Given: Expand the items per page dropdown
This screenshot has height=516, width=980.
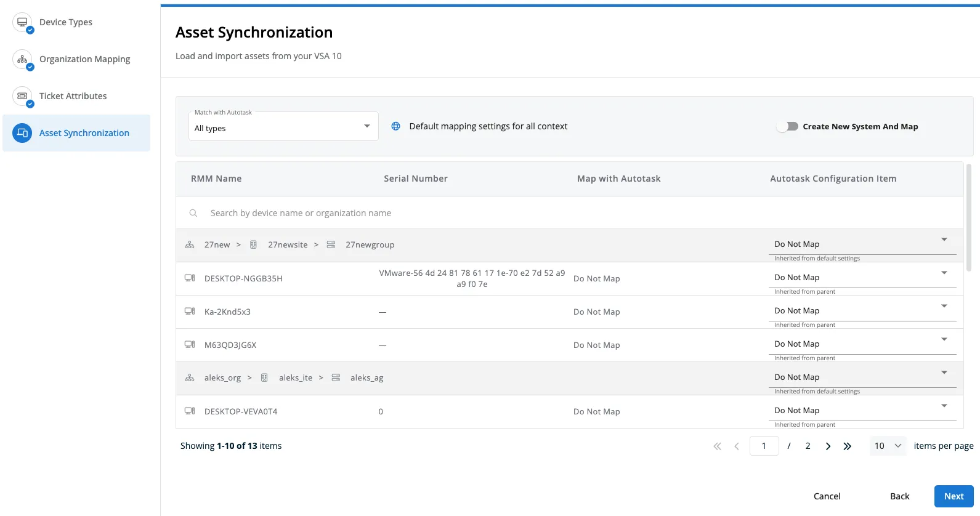Looking at the screenshot, I should click(888, 446).
